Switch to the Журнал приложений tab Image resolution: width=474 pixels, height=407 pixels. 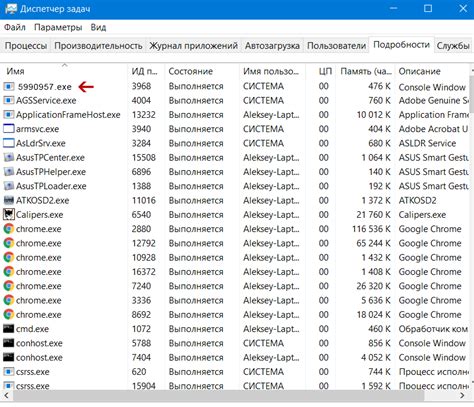coord(193,45)
